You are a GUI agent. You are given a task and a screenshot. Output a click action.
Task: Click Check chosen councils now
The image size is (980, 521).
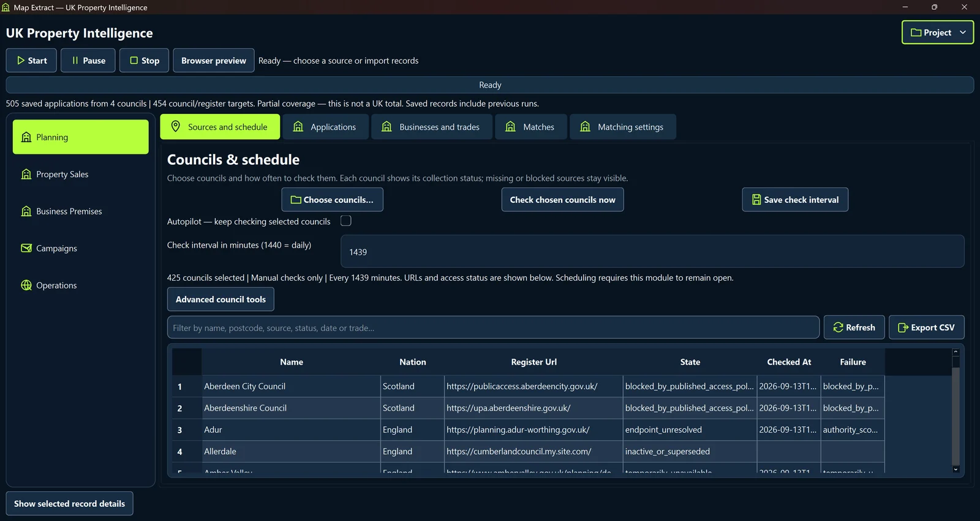click(x=562, y=200)
